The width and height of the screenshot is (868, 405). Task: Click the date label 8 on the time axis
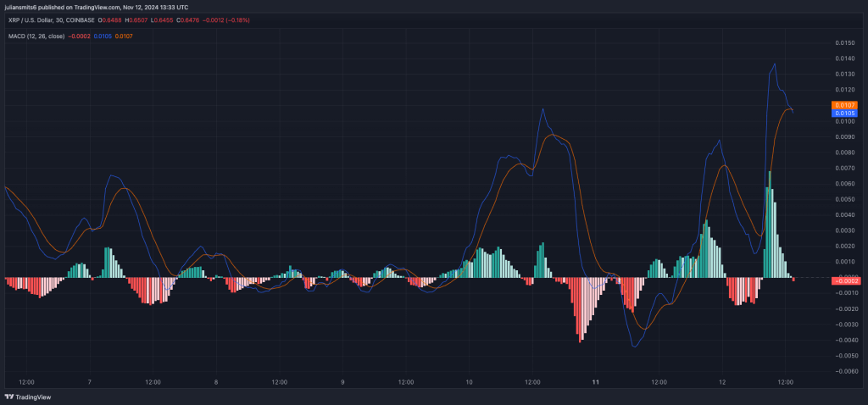click(216, 382)
